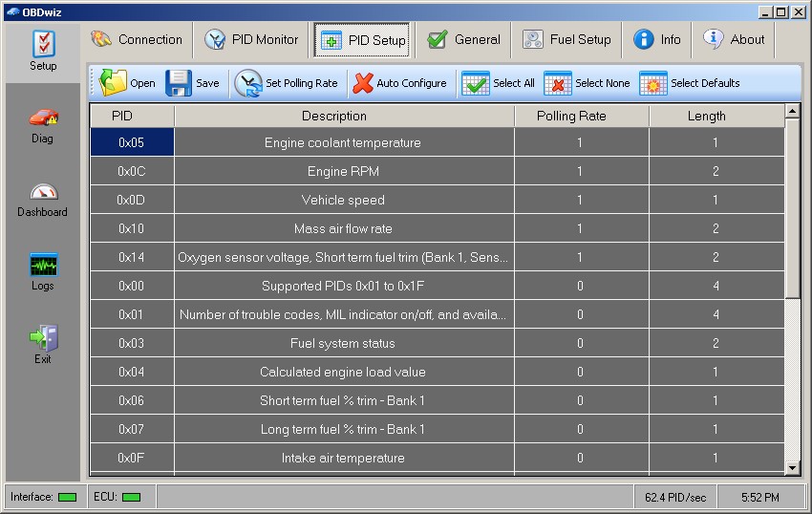Click length cell for Fuel system status

click(716, 343)
